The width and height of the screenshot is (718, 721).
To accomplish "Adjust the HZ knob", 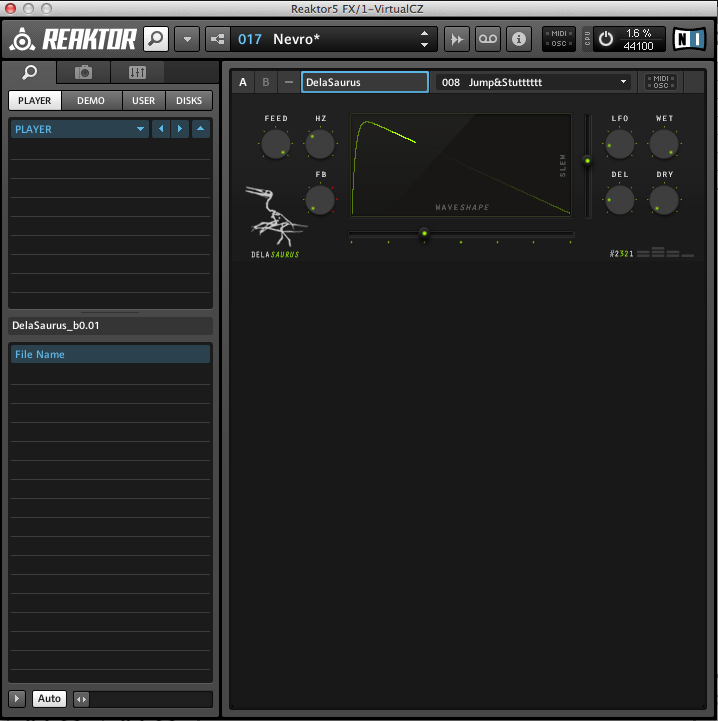I will (x=320, y=144).
